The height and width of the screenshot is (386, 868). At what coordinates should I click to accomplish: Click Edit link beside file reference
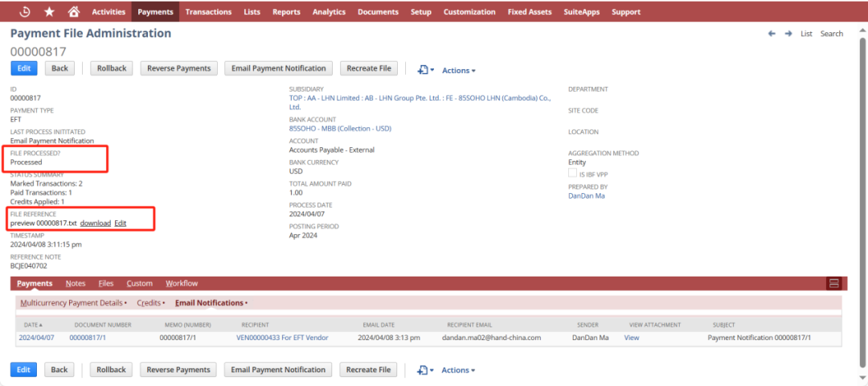point(120,224)
